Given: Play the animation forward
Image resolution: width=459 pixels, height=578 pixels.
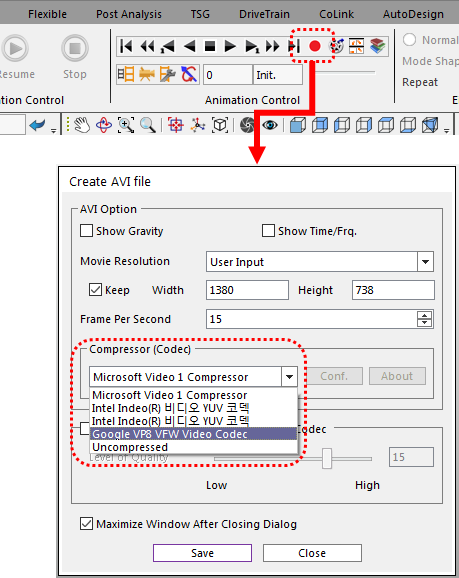Looking at the screenshot, I should click(230, 46).
